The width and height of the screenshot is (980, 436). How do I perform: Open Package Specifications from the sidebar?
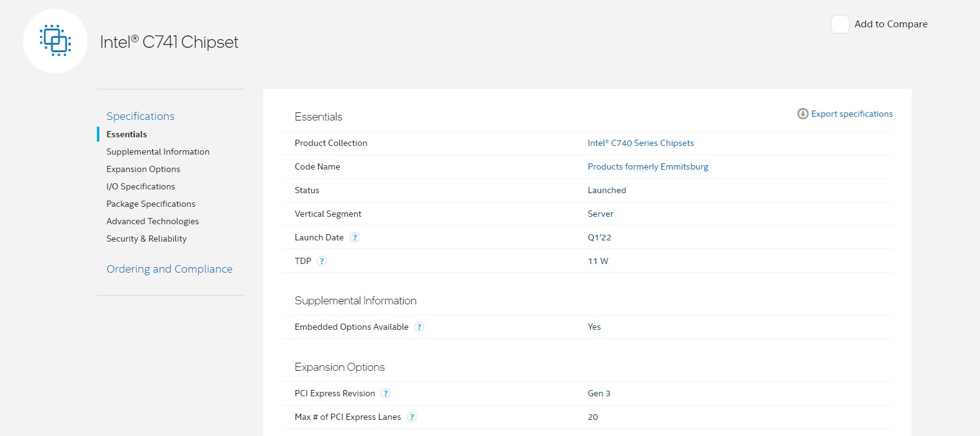(150, 204)
